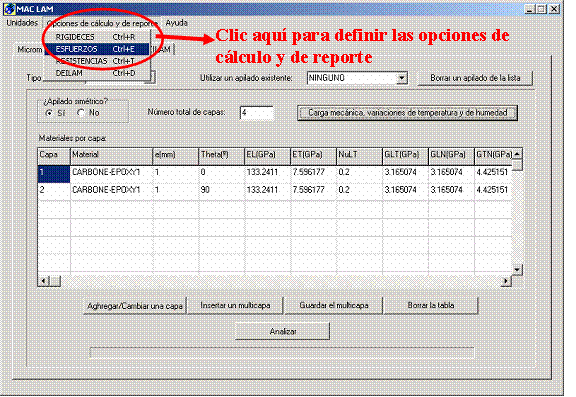Minimize the MAC LAM window
Screen dimensions: 576x397
tap(529, 9)
